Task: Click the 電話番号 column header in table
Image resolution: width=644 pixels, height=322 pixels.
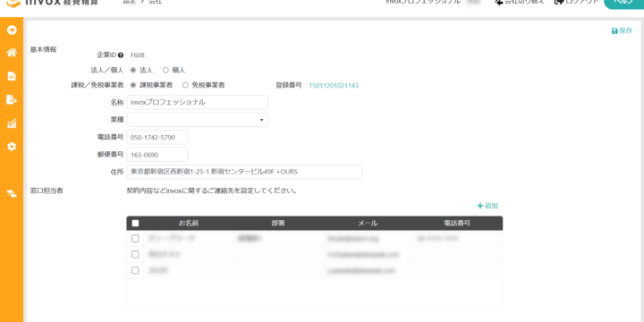Action: 457,224
